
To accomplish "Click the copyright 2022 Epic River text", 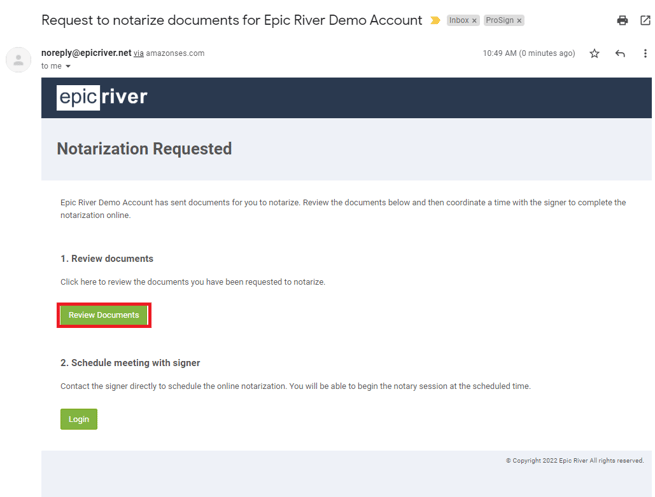I will click(x=574, y=460).
